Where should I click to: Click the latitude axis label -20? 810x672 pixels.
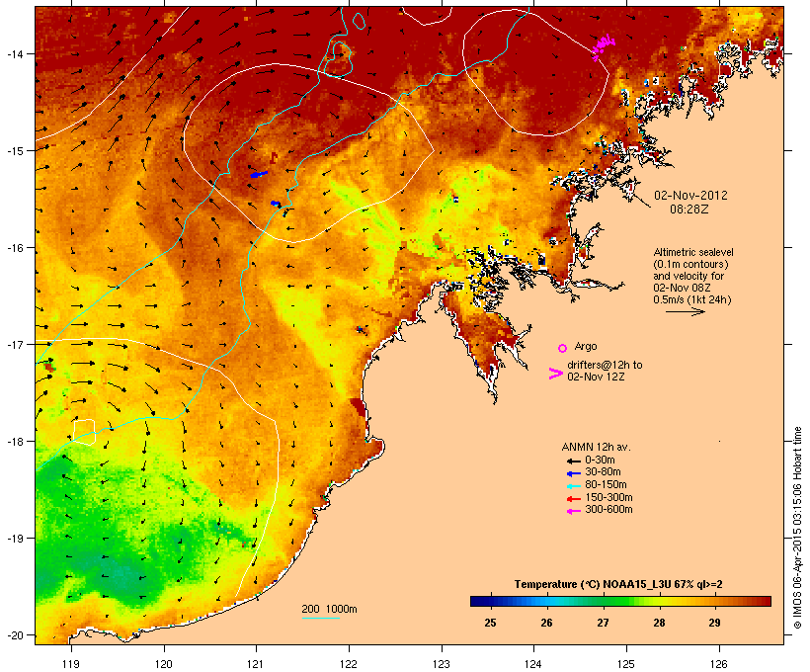pyautogui.click(x=14, y=635)
